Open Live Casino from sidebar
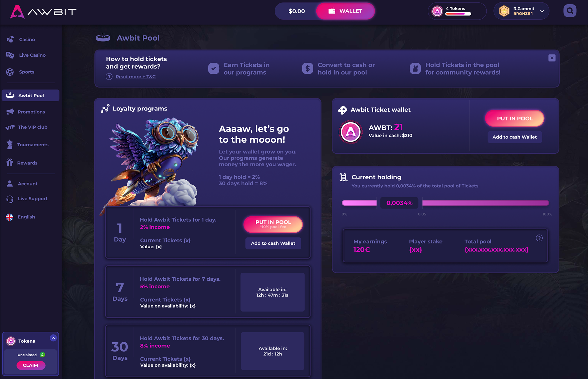Viewport: 588px width, 379px height. (26, 55)
